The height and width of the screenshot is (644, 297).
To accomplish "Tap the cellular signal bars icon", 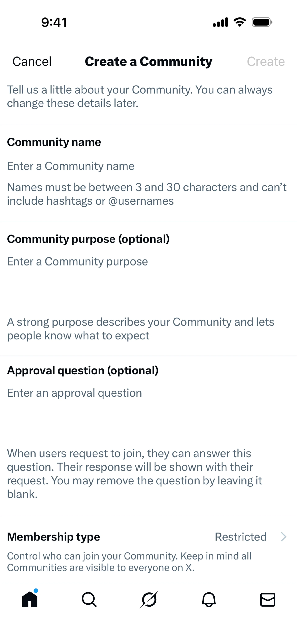I will coord(220,22).
